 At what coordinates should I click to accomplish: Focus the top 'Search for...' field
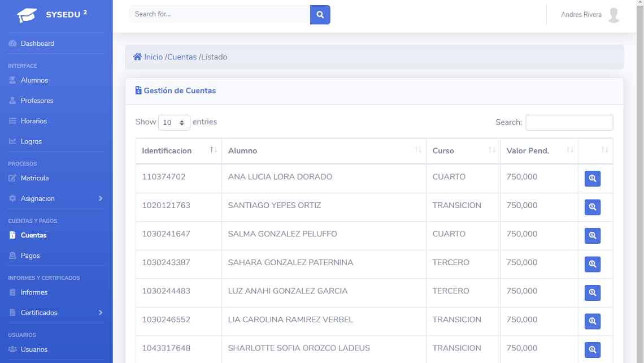pyautogui.click(x=219, y=14)
